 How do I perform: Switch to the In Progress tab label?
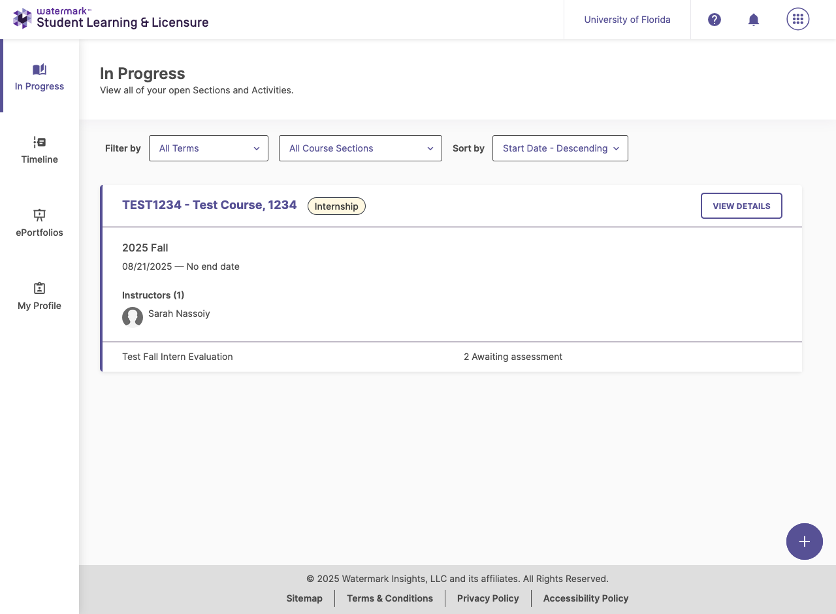point(39,86)
